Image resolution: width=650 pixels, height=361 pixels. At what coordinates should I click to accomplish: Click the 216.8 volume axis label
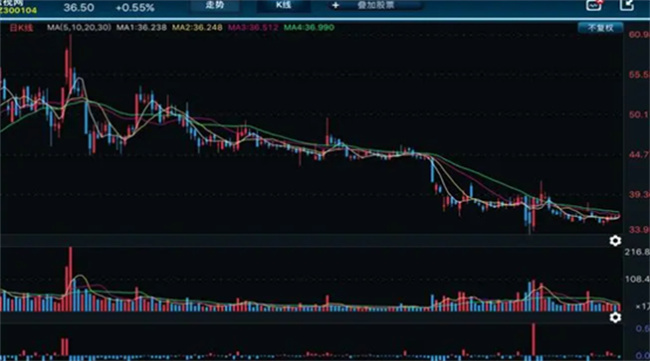(x=637, y=252)
